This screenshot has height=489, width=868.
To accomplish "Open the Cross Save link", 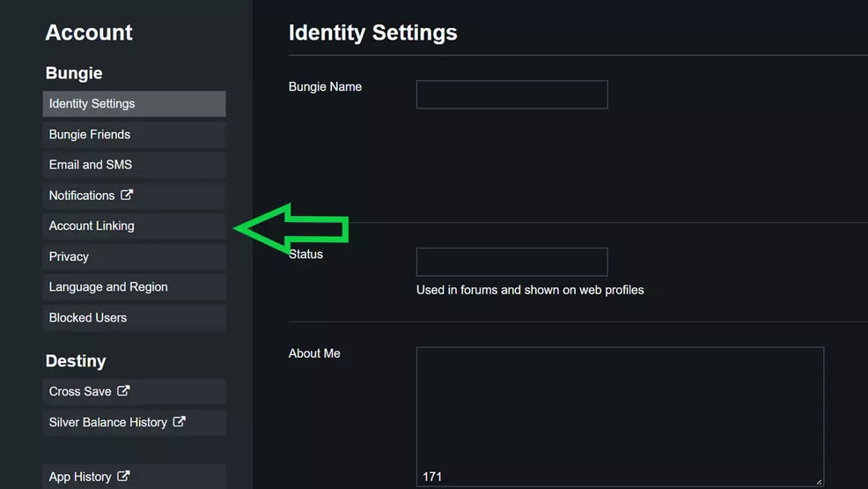I will (x=80, y=391).
